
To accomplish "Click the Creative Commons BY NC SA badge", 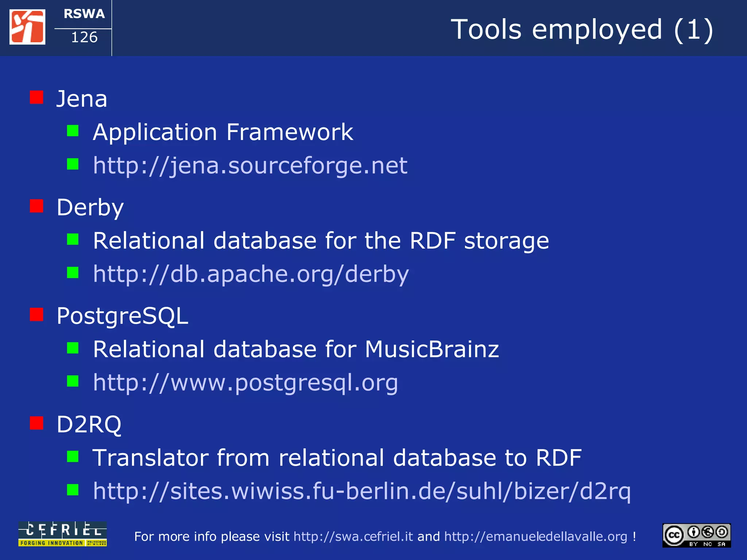I will point(697,535).
